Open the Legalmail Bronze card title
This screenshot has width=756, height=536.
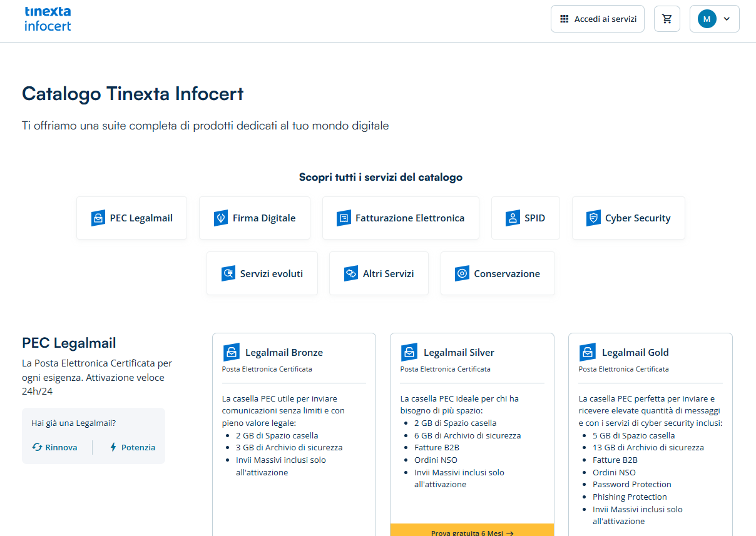[x=284, y=353]
